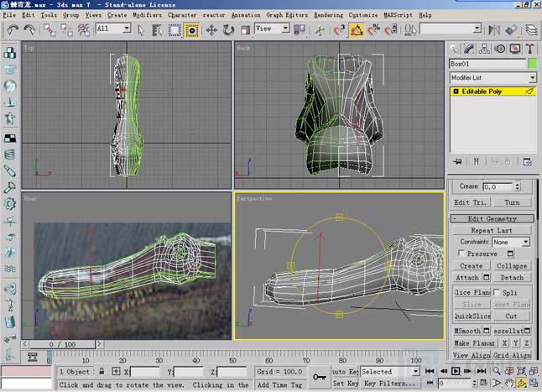542x392 pixels.
Task: Open the MAXScript menu
Action: point(398,15)
